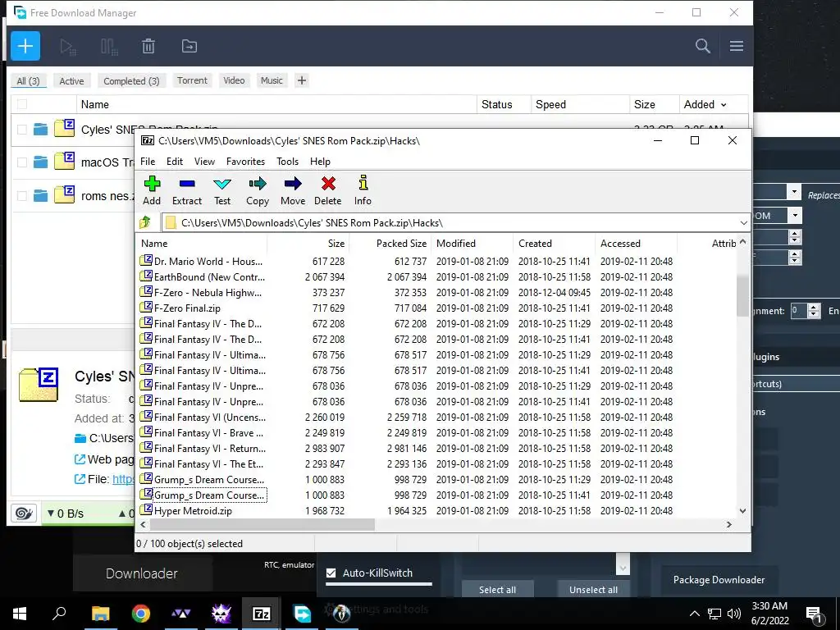
Task: Open 7-Zip Favorites menu
Action: (246, 162)
